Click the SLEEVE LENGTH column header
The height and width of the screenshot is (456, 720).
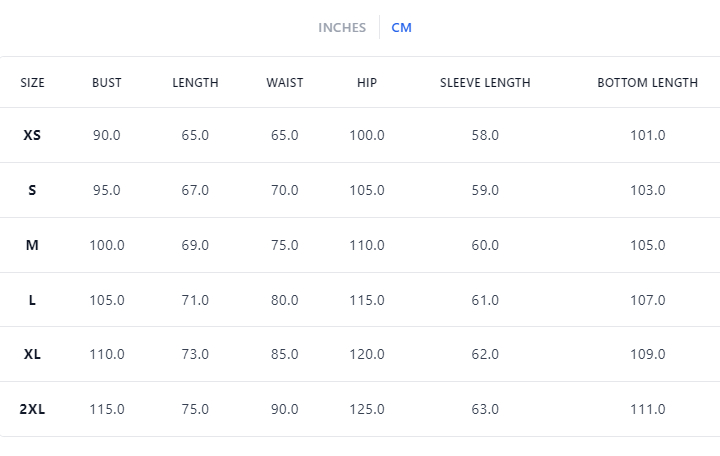[x=485, y=83]
